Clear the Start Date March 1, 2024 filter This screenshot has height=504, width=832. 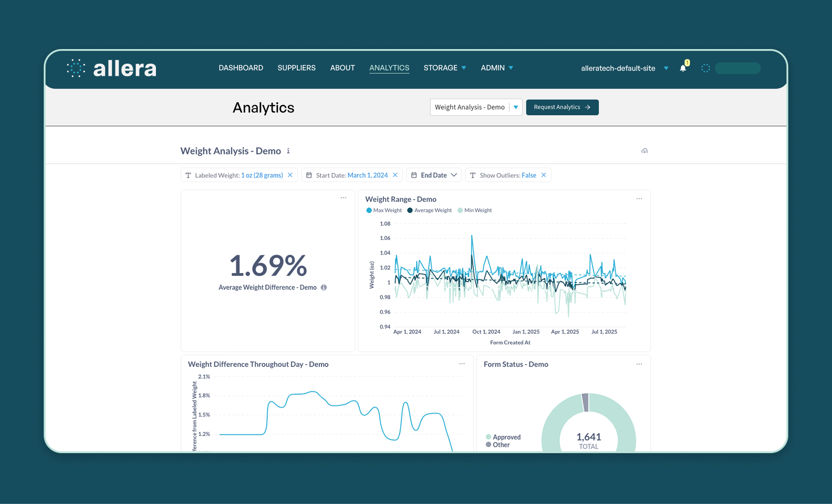click(395, 175)
